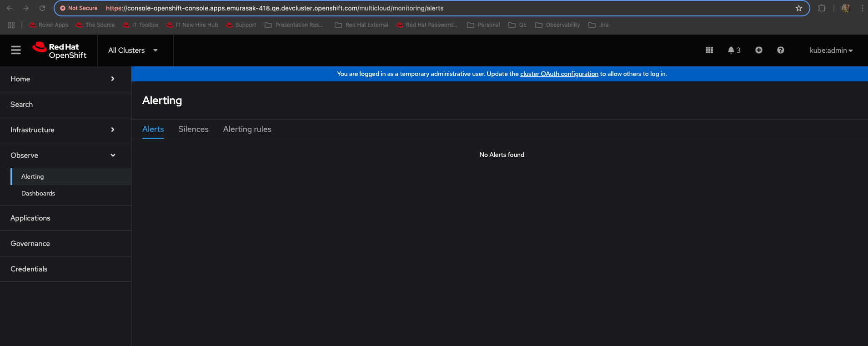Open the kube:admin user menu
The width and height of the screenshot is (868, 346).
[831, 50]
